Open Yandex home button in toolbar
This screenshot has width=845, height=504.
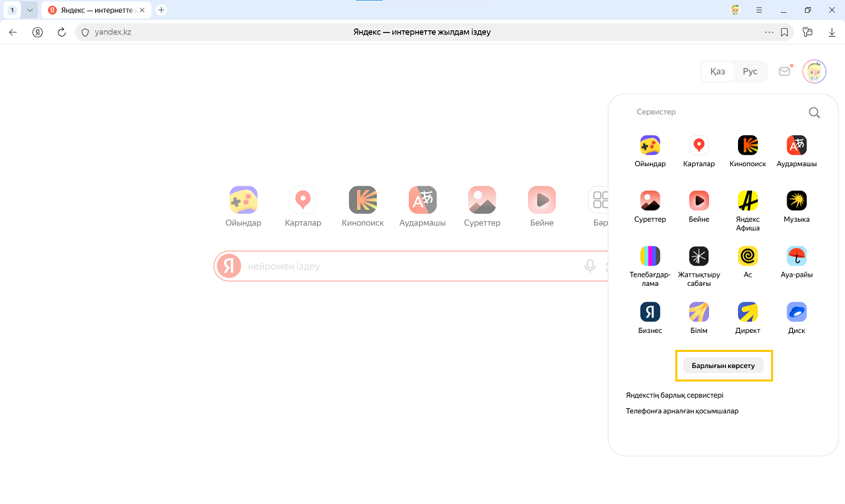point(37,32)
